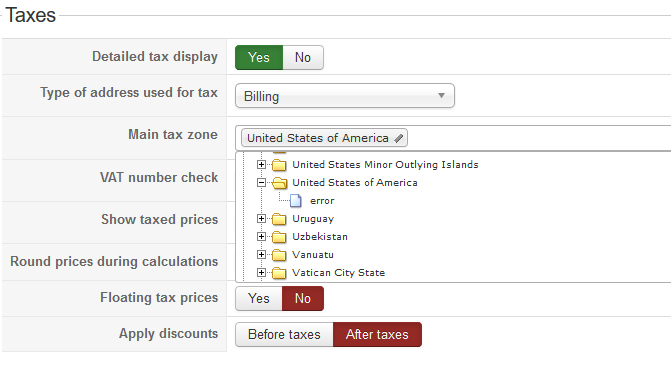Click the error document icon

pos(296,201)
